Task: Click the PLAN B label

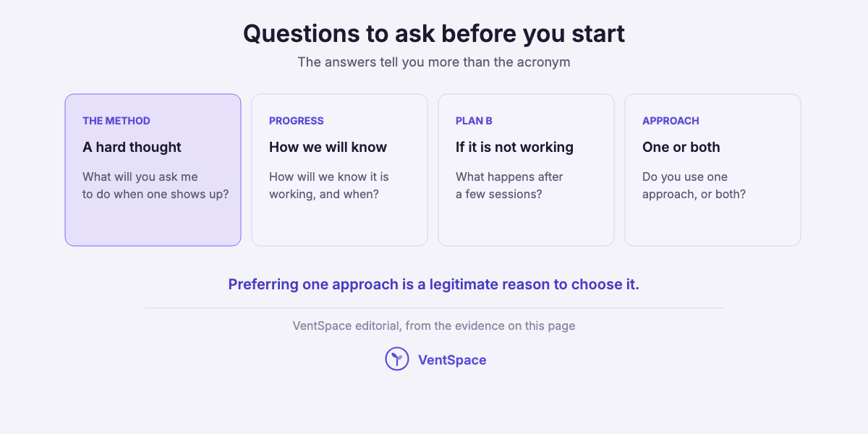Action: tap(474, 121)
